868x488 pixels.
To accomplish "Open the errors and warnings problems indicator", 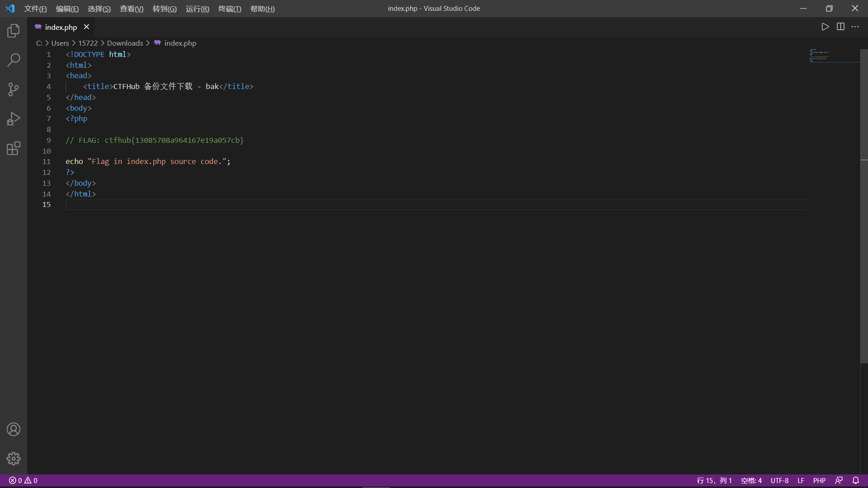I will point(23,480).
